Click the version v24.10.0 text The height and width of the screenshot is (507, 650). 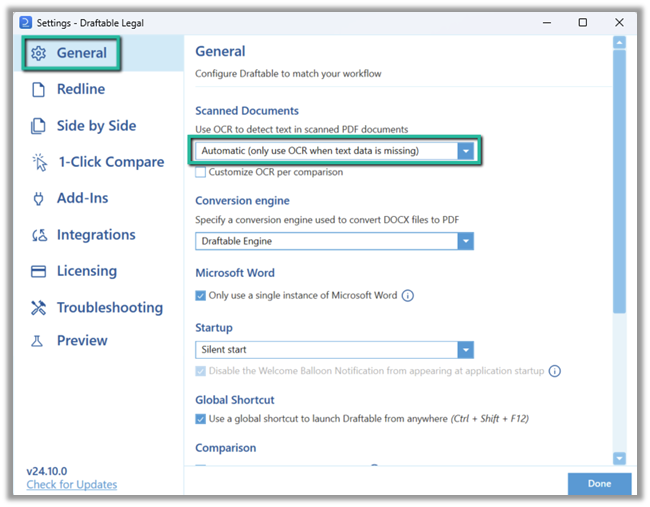tap(47, 471)
